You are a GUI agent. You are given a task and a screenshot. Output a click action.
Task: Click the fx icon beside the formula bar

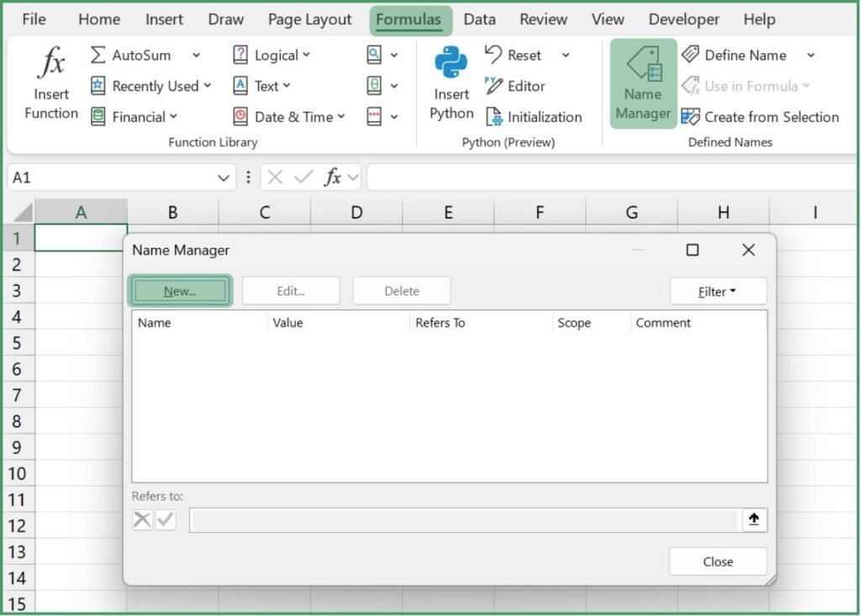pyautogui.click(x=332, y=176)
